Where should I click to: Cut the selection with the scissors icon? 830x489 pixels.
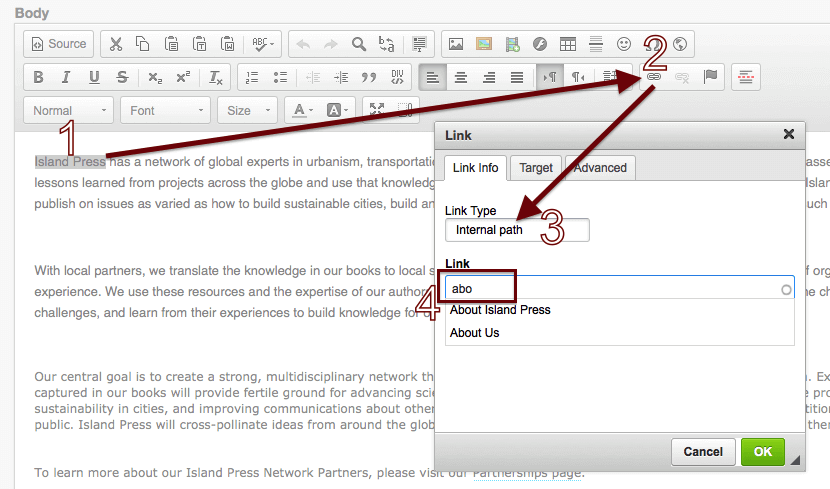point(115,44)
